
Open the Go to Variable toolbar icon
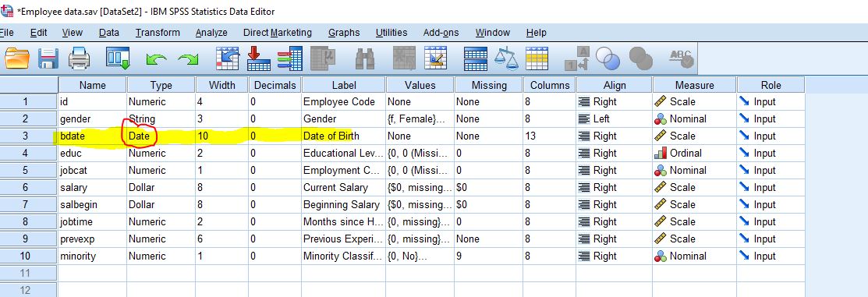click(x=258, y=58)
